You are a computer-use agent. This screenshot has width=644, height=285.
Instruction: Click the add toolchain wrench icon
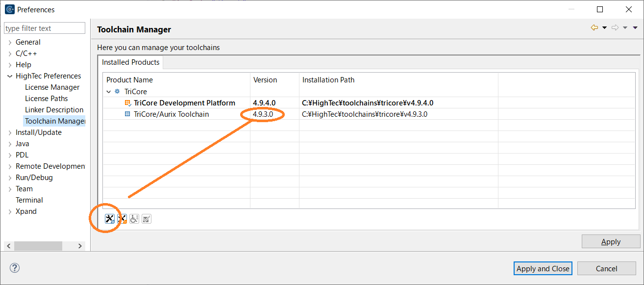click(x=110, y=219)
